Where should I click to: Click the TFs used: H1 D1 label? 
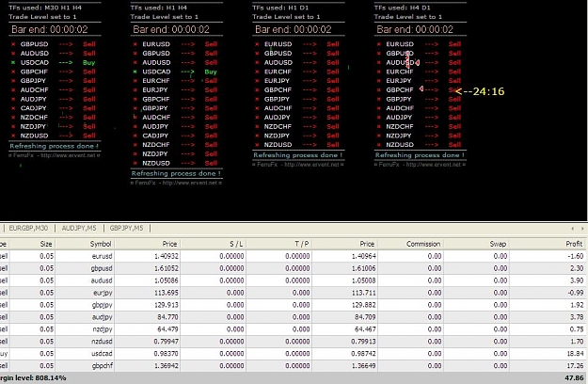pyautogui.click(x=280, y=8)
